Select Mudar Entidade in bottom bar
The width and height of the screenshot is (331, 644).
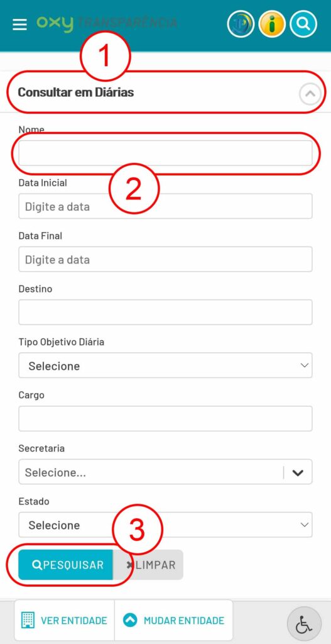(x=173, y=620)
